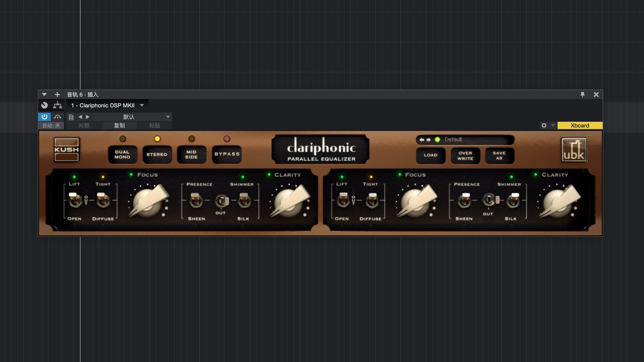
Task: Add new insert with plus icon
Action: (x=57, y=95)
